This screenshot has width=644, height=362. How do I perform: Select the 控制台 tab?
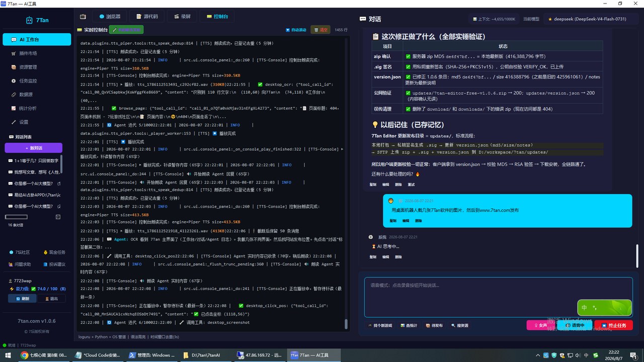pyautogui.click(x=217, y=17)
